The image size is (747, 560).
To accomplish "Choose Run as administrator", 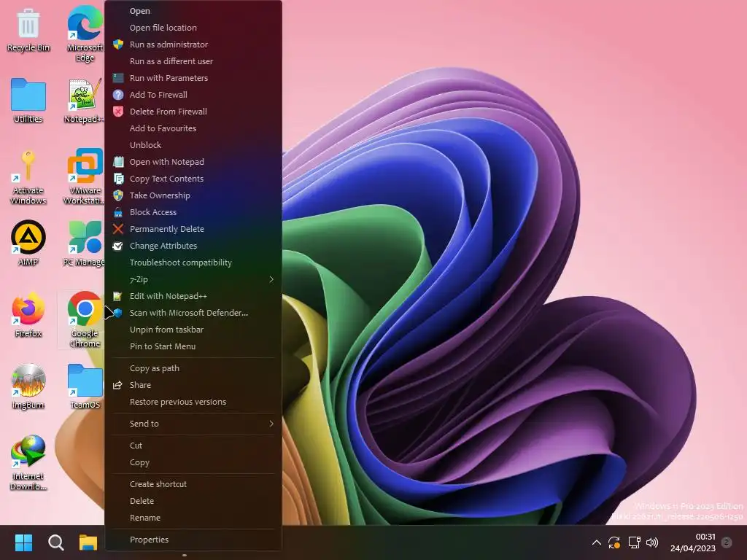I will 193,44.
